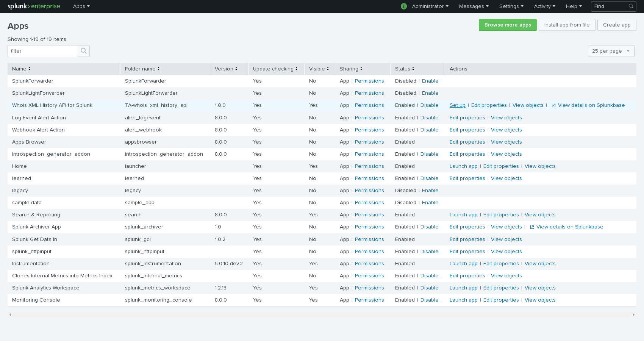Open the Settings menu
This screenshot has height=341, width=644.
point(511,6)
